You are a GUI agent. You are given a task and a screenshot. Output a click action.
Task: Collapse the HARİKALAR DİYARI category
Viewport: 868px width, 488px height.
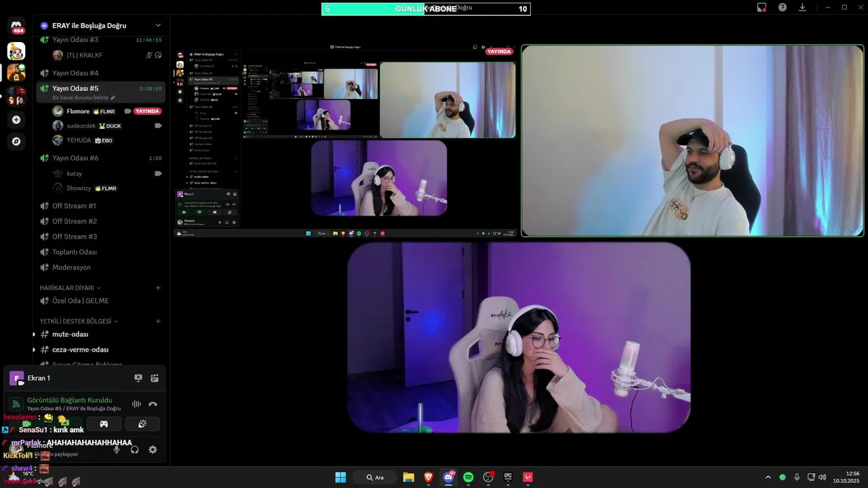[x=70, y=288]
